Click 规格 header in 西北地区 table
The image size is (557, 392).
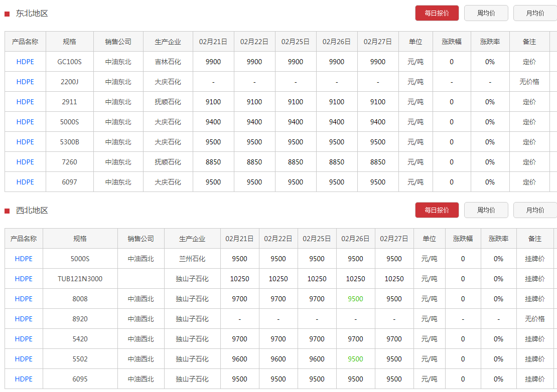point(80,239)
